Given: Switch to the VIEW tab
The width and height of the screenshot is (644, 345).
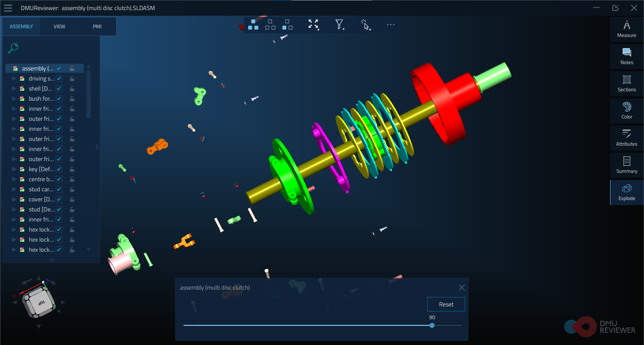Looking at the screenshot, I should (59, 26).
